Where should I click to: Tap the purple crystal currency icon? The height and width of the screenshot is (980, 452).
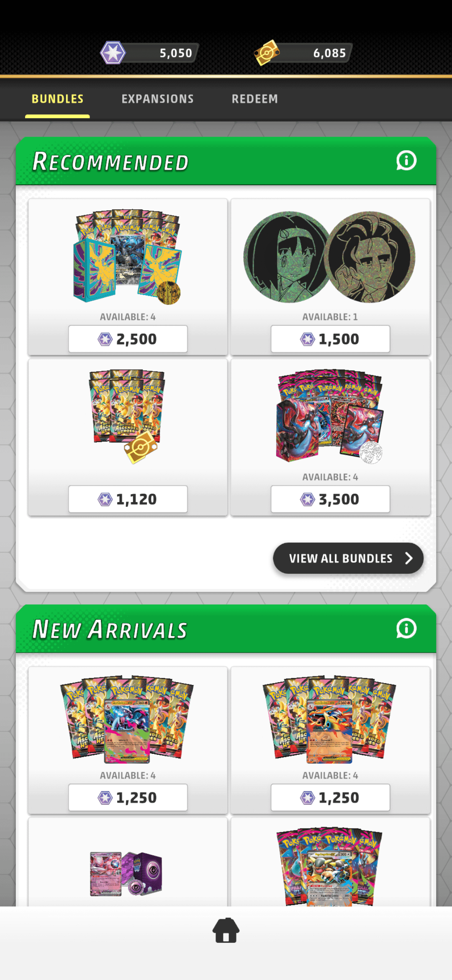click(x=113, y=53)
